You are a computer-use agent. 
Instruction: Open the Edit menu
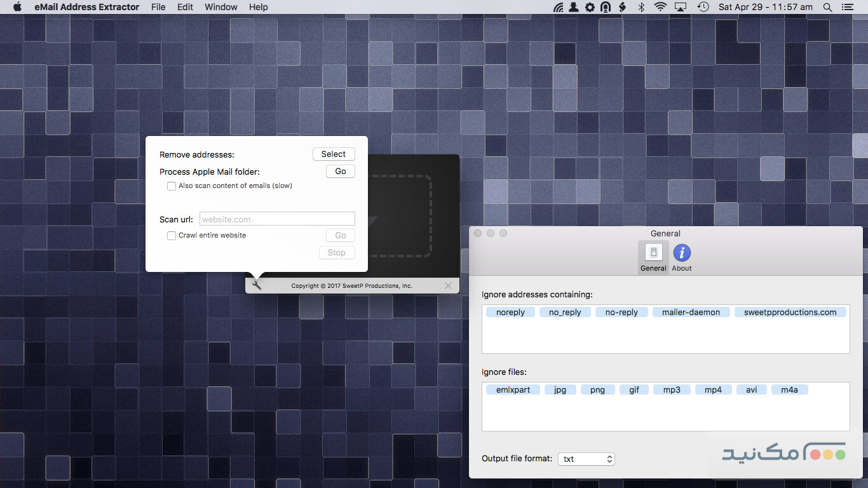[x=185, y=7]
